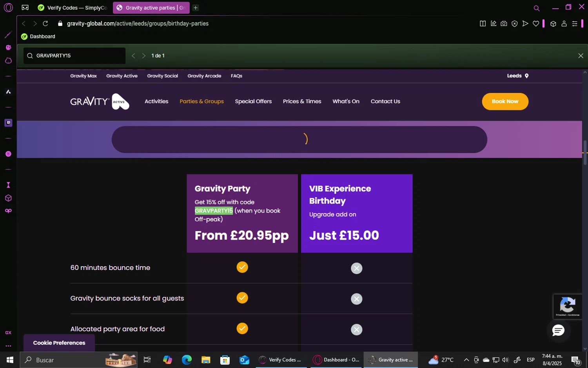This screenshot has height=368, width=588.
Task: Open Microsoft Store from the taskbar
Action: click(225, 360)
